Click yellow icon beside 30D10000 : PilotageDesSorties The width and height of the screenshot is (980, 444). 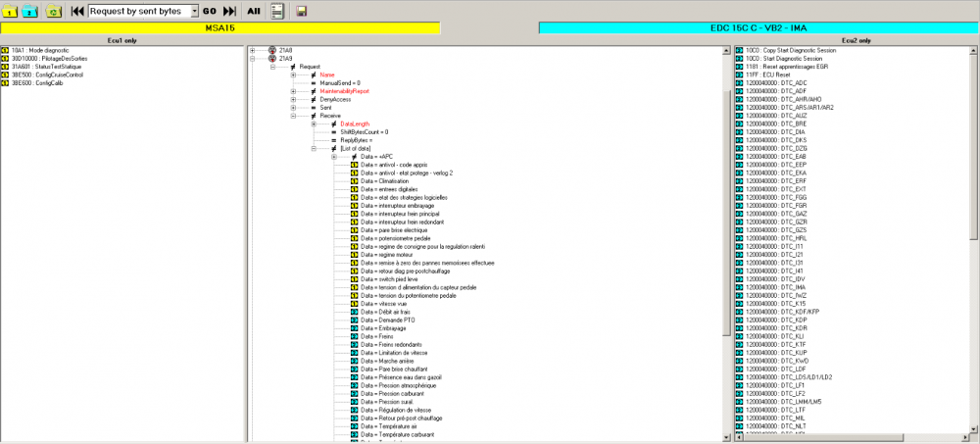tap(6, 58)
